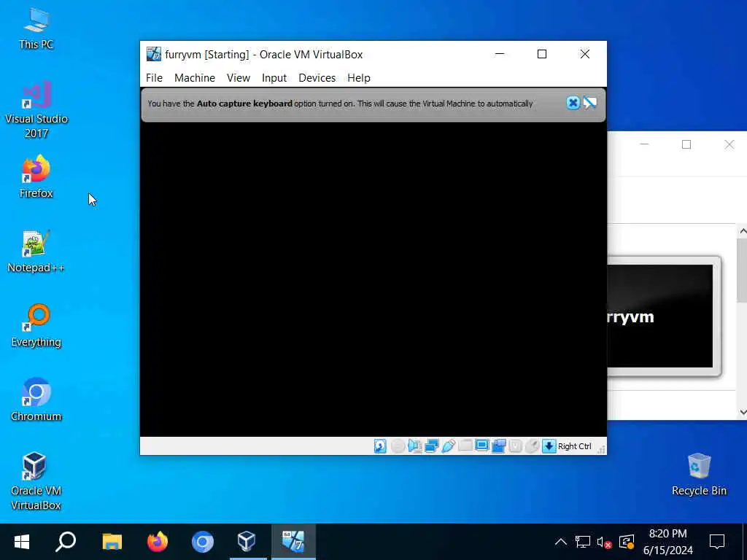Switch to VirtualBox Manager taskbar button
Image resolution: width=747 pixels, height=560 pixels.
tap(248, 542)
